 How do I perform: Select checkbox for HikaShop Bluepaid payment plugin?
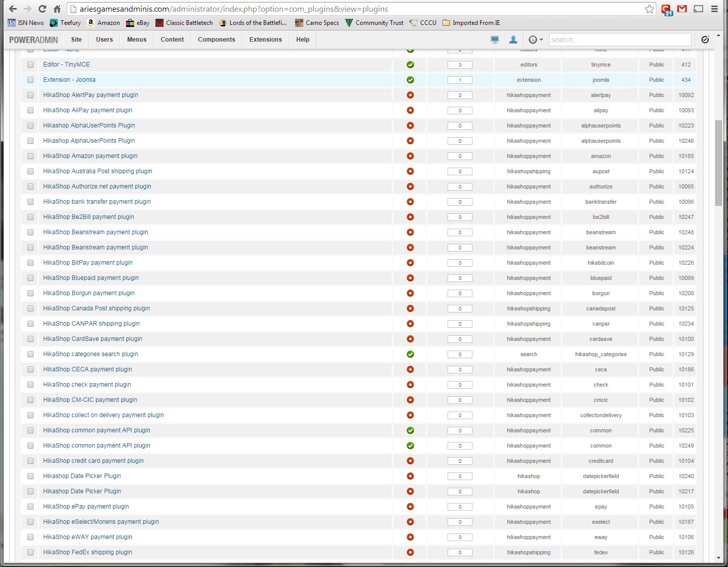coord(30,278)
